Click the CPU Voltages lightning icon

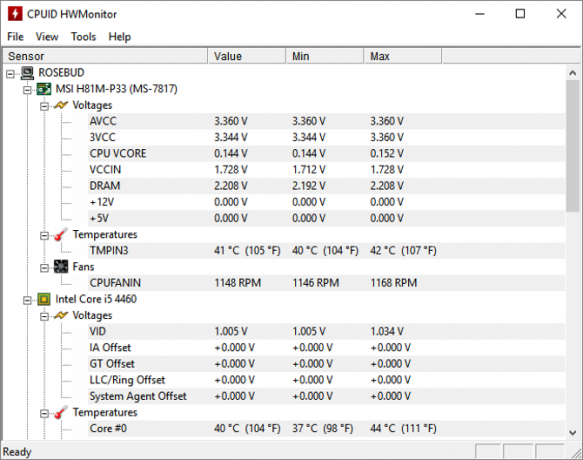(x=61, y=315)
